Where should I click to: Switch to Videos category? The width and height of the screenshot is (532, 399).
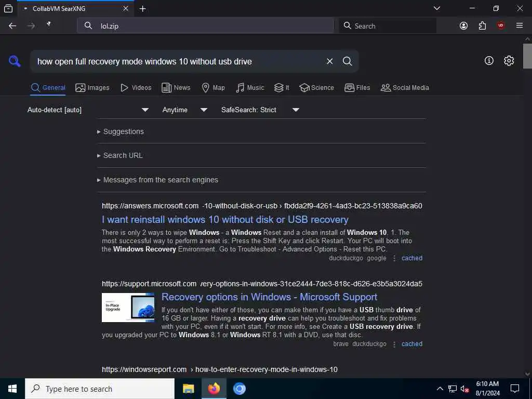pyautogui.click(x=136, y=87)
